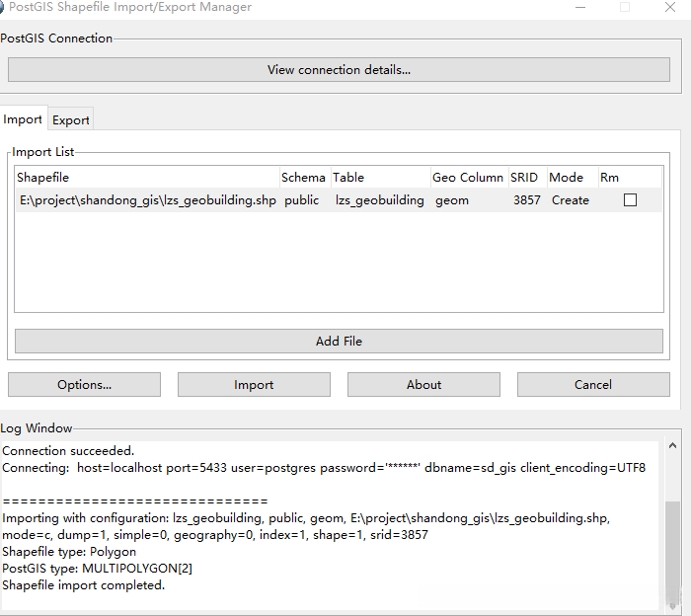The image size is (691, 616).
Task: Click the 'Connection succeeded.' log line
Action: point(68,451)
